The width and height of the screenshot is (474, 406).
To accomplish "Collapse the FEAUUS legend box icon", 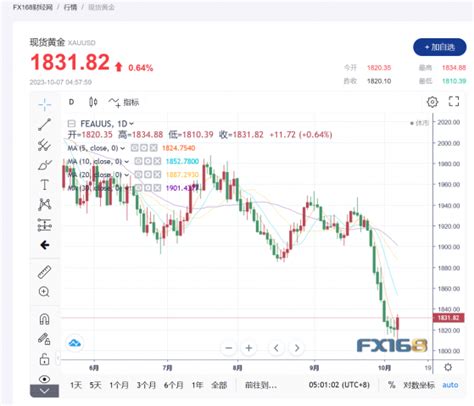I will [x=71, y=124].
